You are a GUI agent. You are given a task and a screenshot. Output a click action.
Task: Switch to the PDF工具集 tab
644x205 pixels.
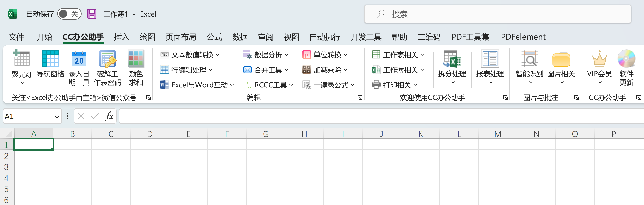coord(470,37)
